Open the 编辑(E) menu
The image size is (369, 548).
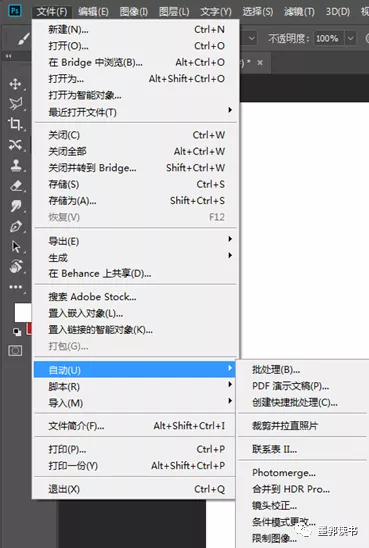(93, 12)
